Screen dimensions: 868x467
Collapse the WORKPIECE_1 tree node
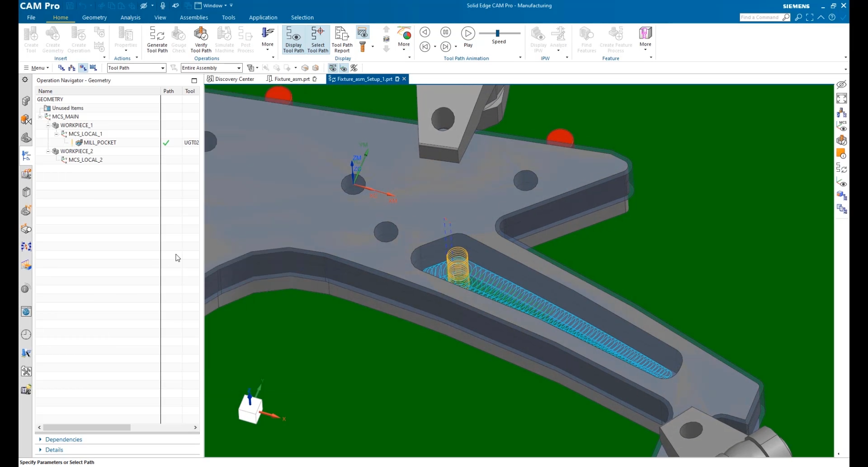(x=49, y=125)
